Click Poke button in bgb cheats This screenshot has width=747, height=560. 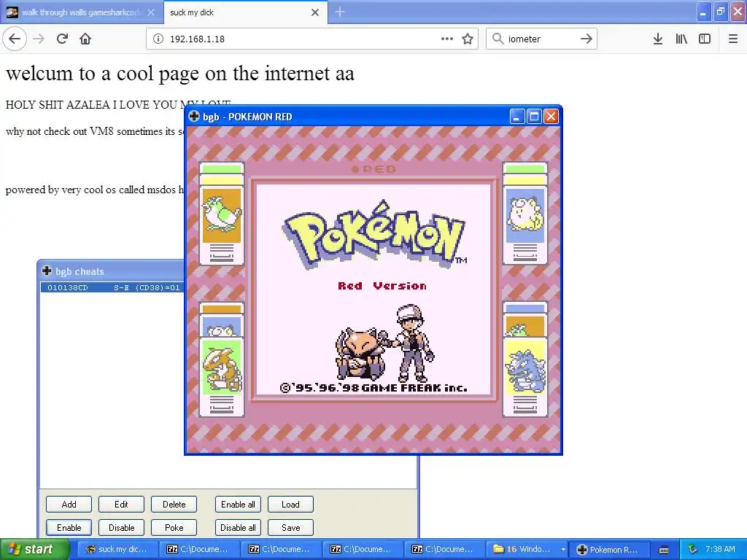click(174, 528)
